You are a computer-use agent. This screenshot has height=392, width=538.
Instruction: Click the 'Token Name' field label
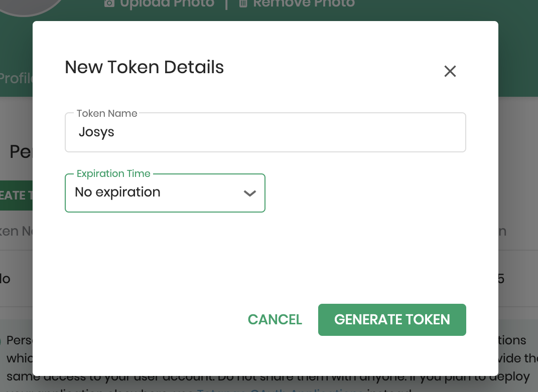tap(107, 114)
